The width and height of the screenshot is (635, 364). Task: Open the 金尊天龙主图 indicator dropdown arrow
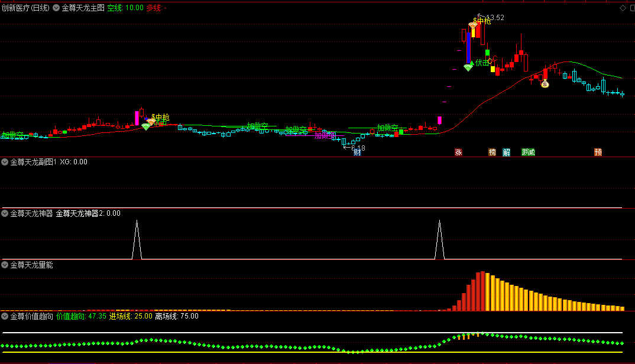point(56,8)
